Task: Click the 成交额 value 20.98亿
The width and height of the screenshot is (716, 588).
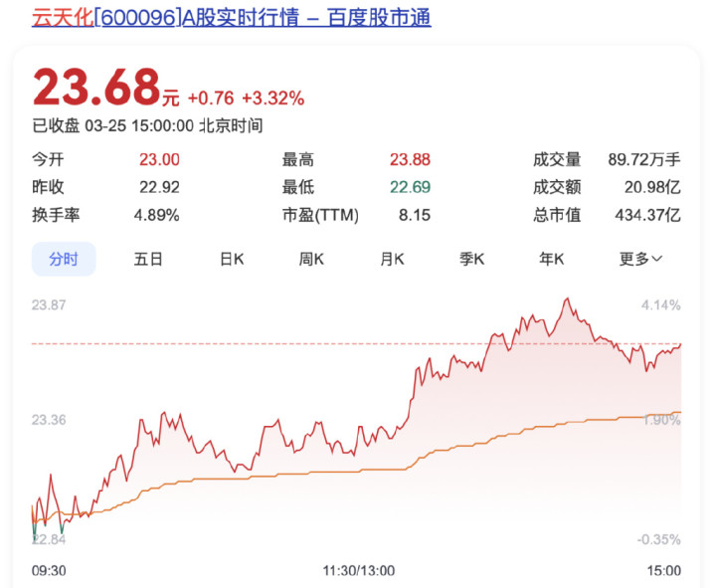Action: tap(652, 187)
